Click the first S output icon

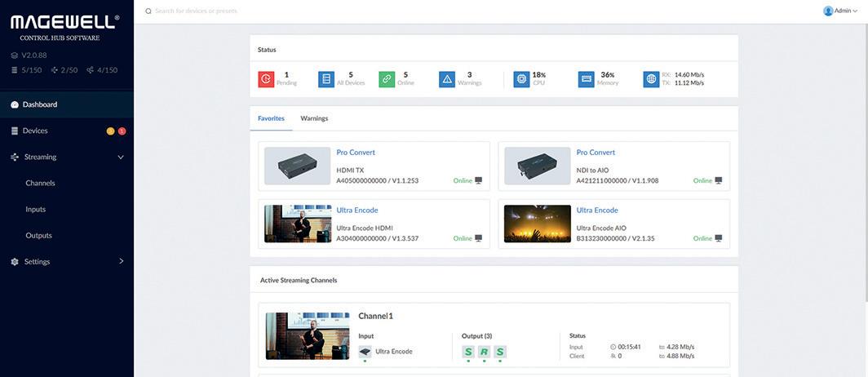468,352
